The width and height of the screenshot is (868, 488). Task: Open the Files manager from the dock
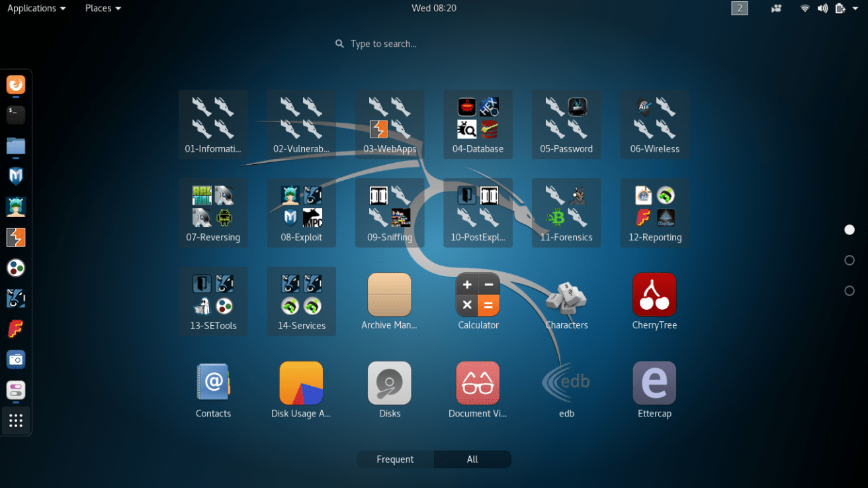pyautogui.click(x=15, y=146)
